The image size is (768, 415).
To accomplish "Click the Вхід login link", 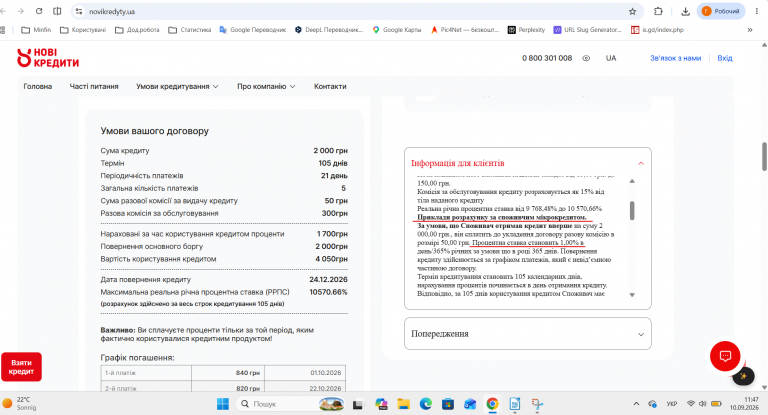I will pos(725,58).
